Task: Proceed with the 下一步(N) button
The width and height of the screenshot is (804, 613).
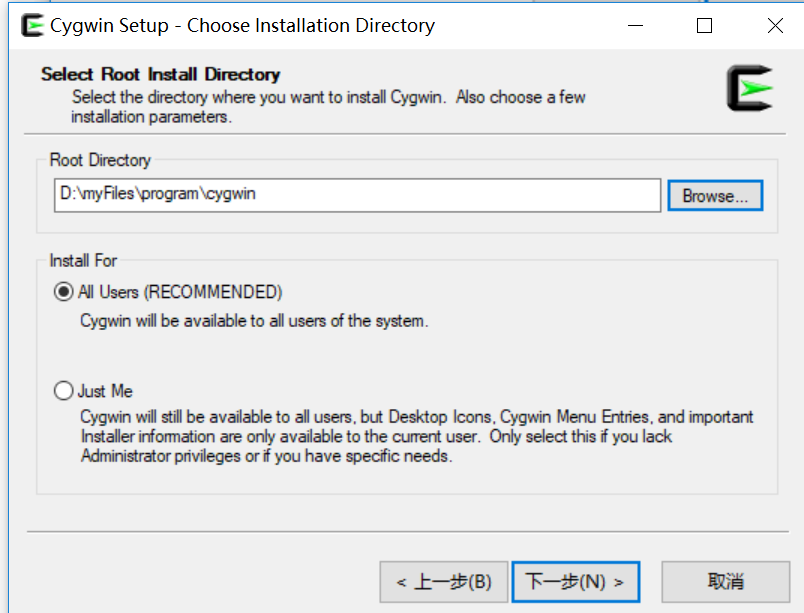Action: click(x=575, y=581)
